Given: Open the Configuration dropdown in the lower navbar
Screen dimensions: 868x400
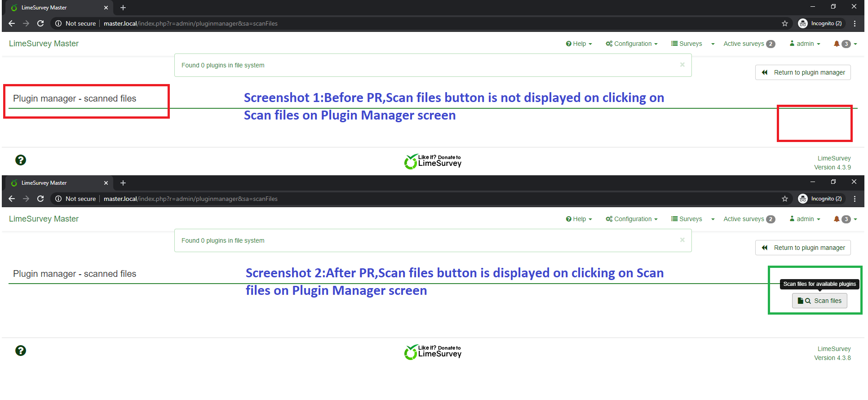Looking at the screenshot, I should point(631,219).
